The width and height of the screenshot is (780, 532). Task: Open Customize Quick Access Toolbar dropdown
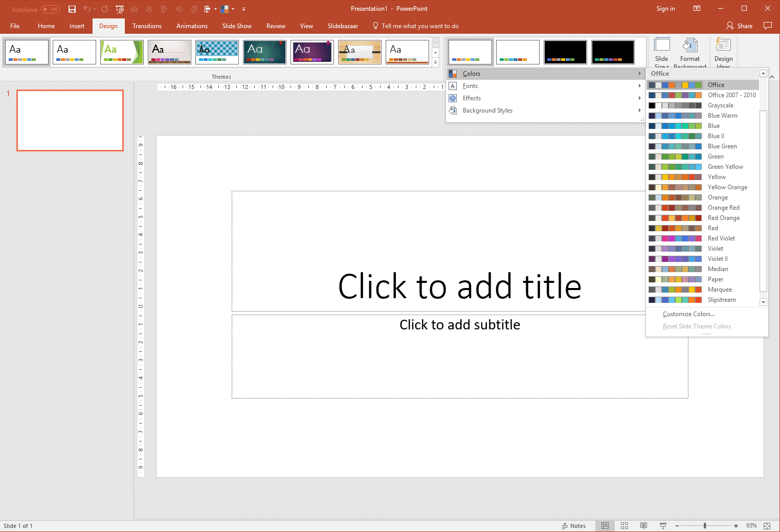pyautogui.click(x=244, y=9)
